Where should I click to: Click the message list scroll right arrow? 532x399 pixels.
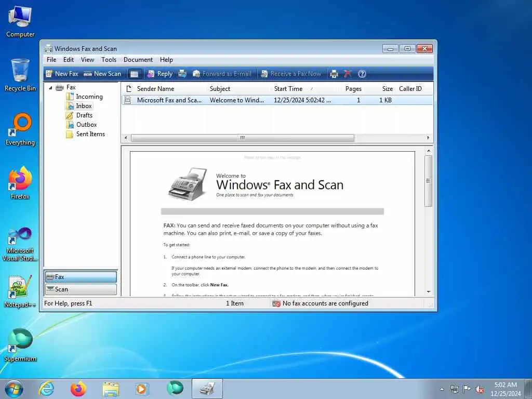428,138
